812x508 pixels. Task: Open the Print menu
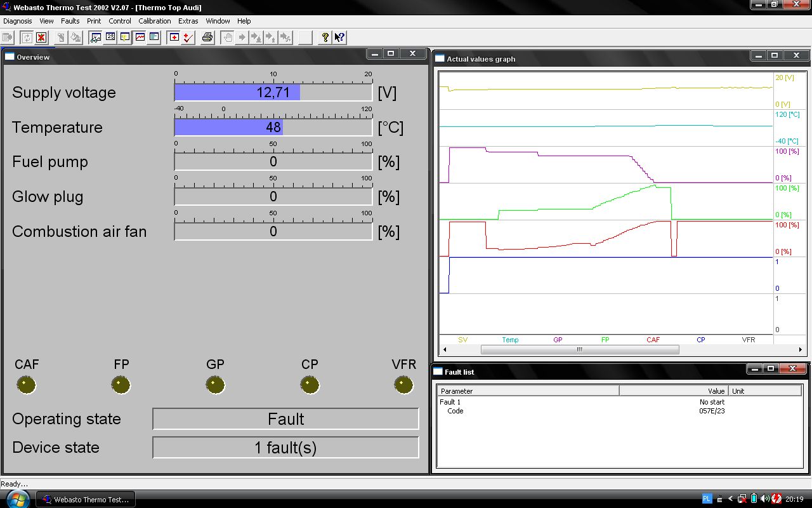click(x=94, y=21)
